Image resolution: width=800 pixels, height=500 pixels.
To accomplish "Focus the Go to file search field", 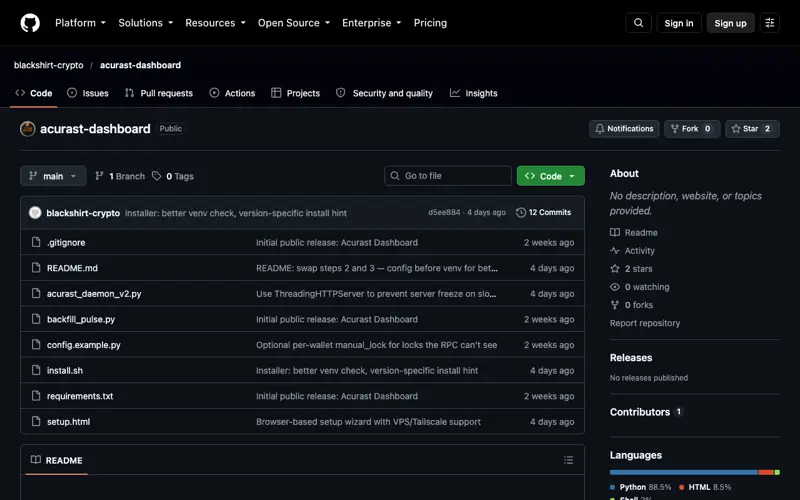I will tap(447, 176).
